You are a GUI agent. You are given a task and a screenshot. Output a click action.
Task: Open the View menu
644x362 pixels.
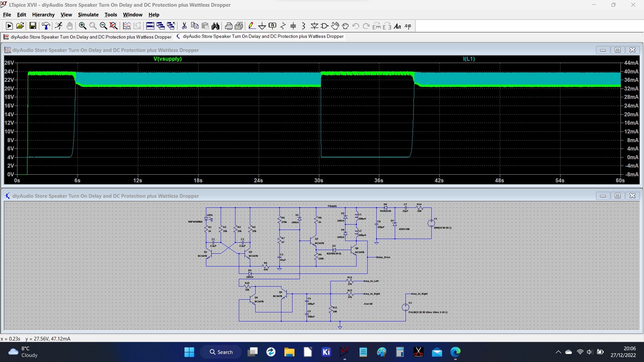[x=66, y=15]
